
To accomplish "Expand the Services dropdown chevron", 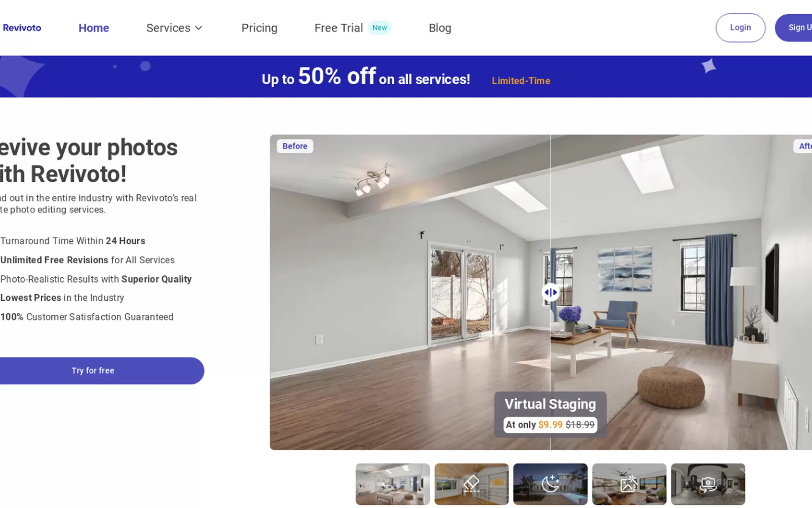I will [199, 28].
